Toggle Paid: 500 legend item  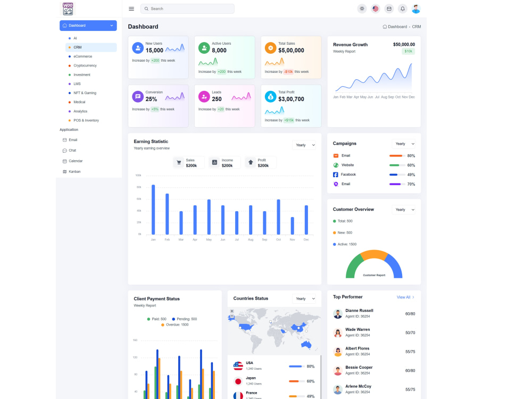pyautogui.click(x=156, y=319)
